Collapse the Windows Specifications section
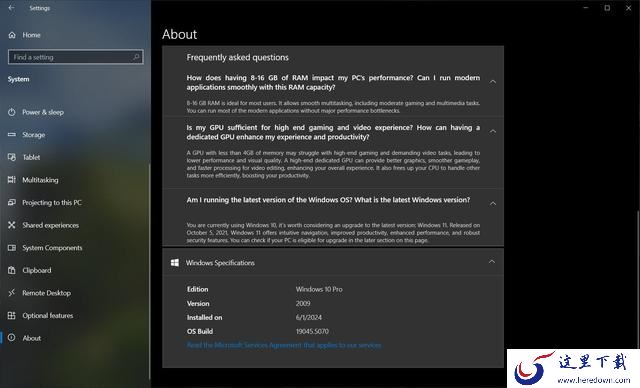The image size is (640, 388). 492,262
